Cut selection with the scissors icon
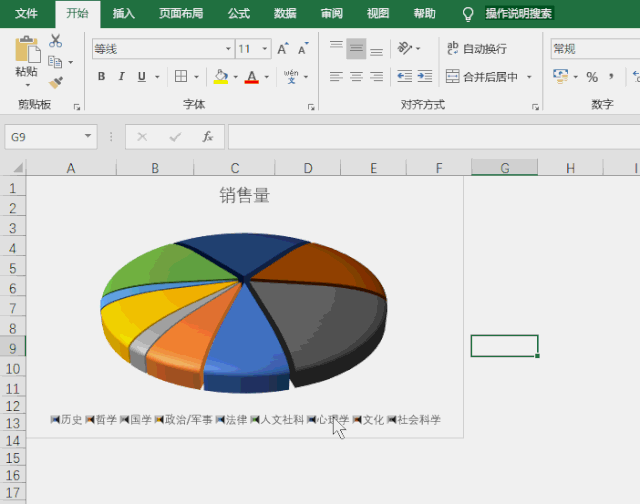 tap(56, 41)
